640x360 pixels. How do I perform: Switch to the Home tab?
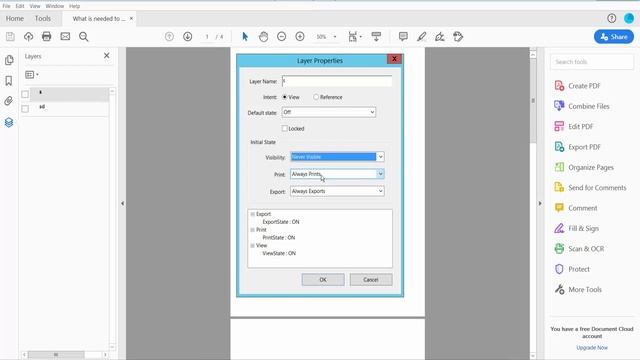15,18
